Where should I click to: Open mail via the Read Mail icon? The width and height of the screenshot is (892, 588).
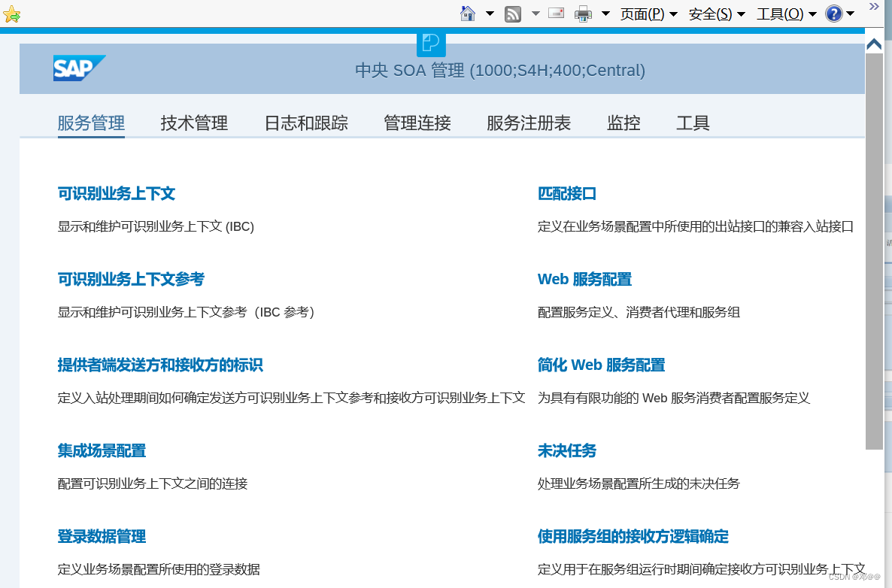tap(556, 14)
